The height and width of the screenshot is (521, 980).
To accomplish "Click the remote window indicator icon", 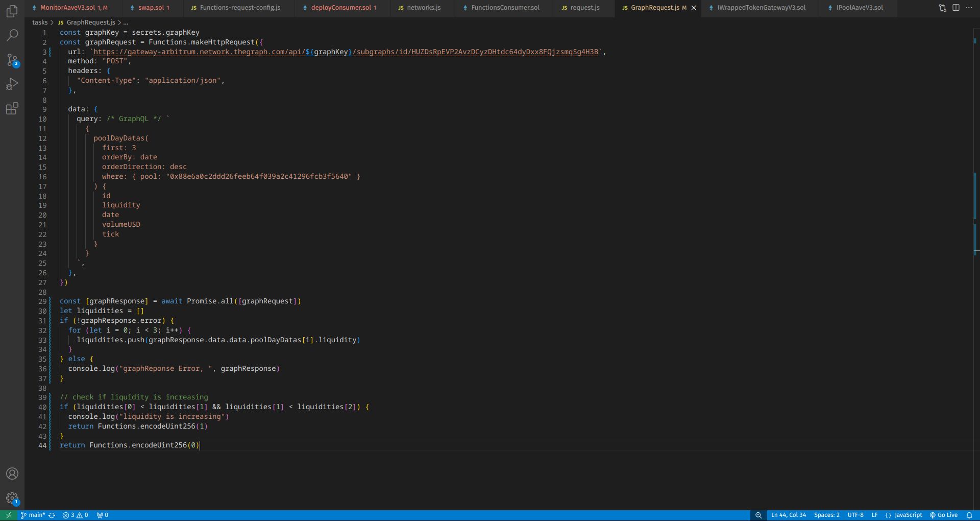I will (x=8, y=515).
